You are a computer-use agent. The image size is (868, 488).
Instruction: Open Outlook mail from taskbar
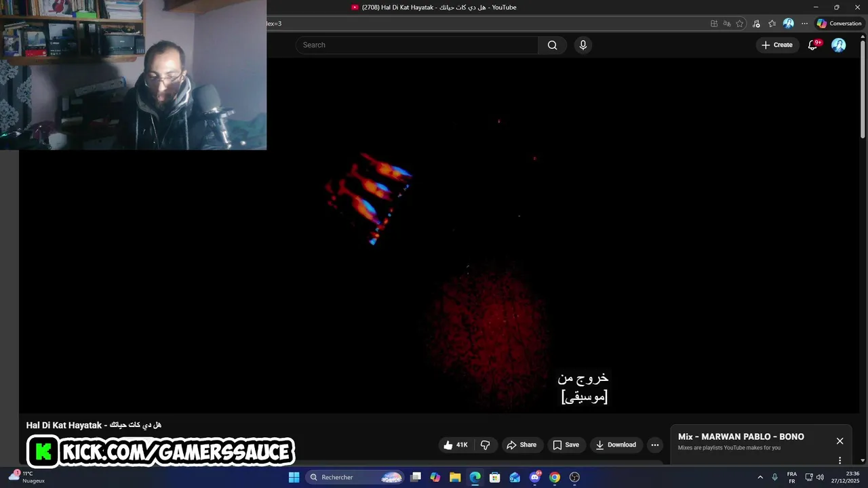[x=515, y=477]
